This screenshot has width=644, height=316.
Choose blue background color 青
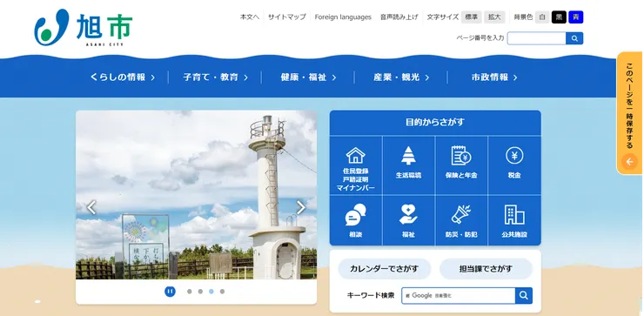[576, 17]
